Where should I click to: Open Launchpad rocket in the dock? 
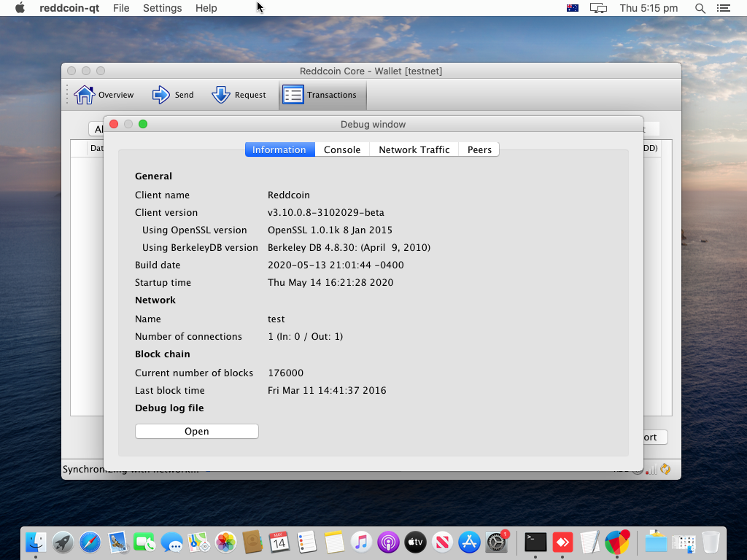[x=63, y=542]
